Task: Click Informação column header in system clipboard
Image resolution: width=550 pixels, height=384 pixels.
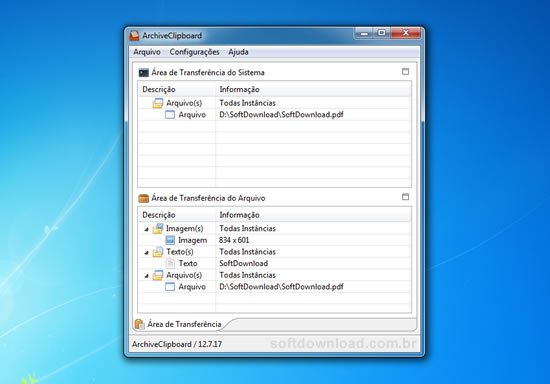Action: click(x=313, y=89)
